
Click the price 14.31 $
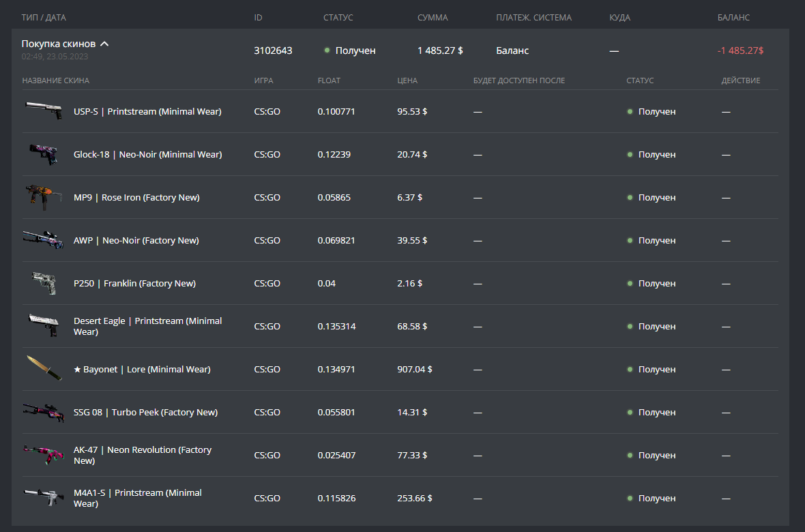point(412,413)
